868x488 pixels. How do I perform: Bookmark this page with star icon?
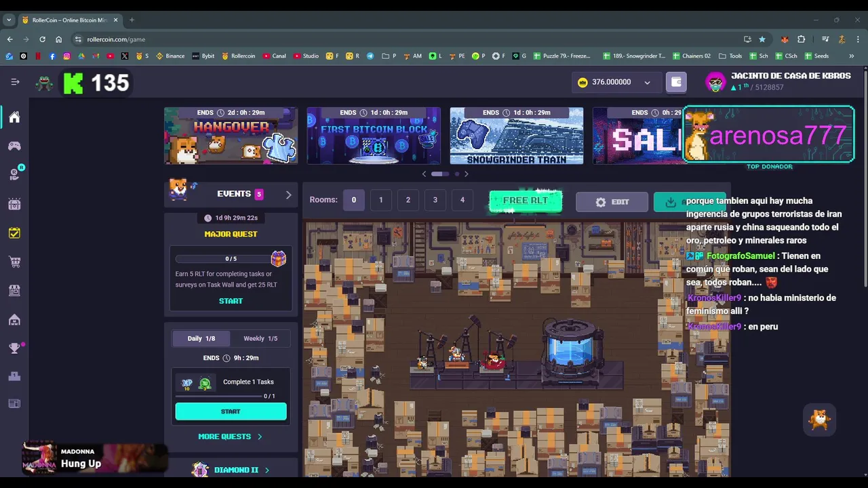click(762, 39)
